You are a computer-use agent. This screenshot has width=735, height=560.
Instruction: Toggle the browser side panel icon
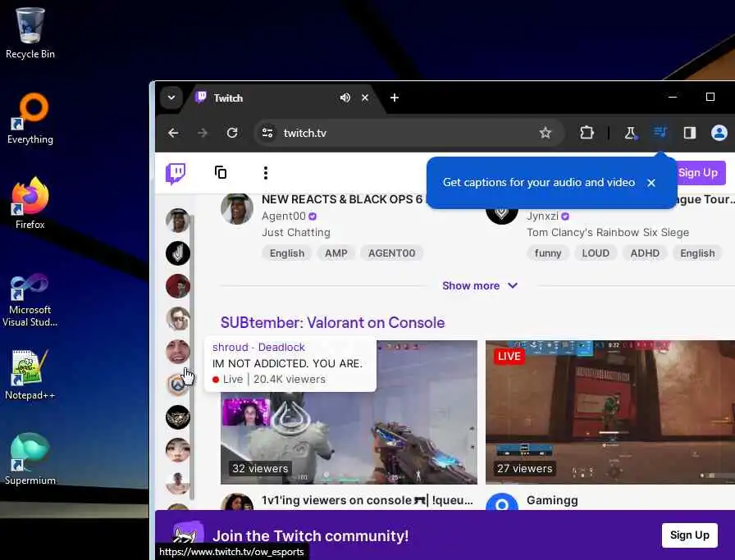tap(690, 133)
